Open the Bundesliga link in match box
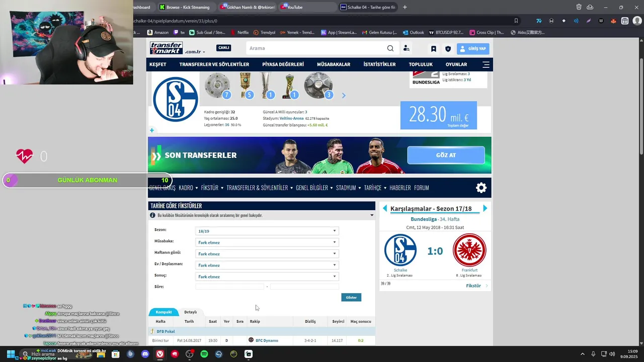 tap(424, 219)
